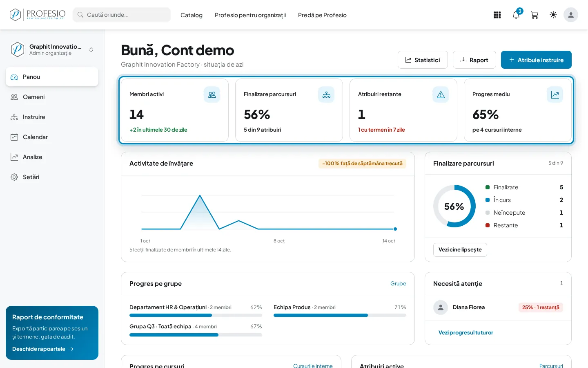Open Setări in the sidebar
The image size is (588, 368).
52,177
